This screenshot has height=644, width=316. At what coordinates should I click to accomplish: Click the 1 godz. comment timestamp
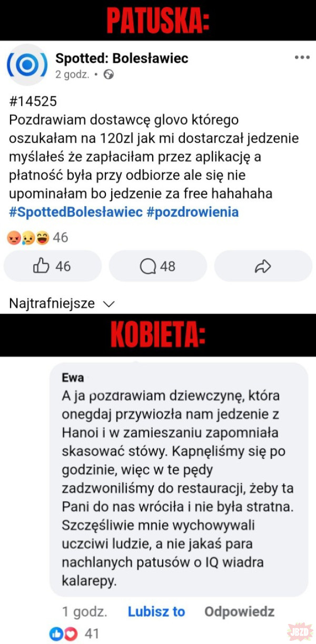[x=85, y=612]
